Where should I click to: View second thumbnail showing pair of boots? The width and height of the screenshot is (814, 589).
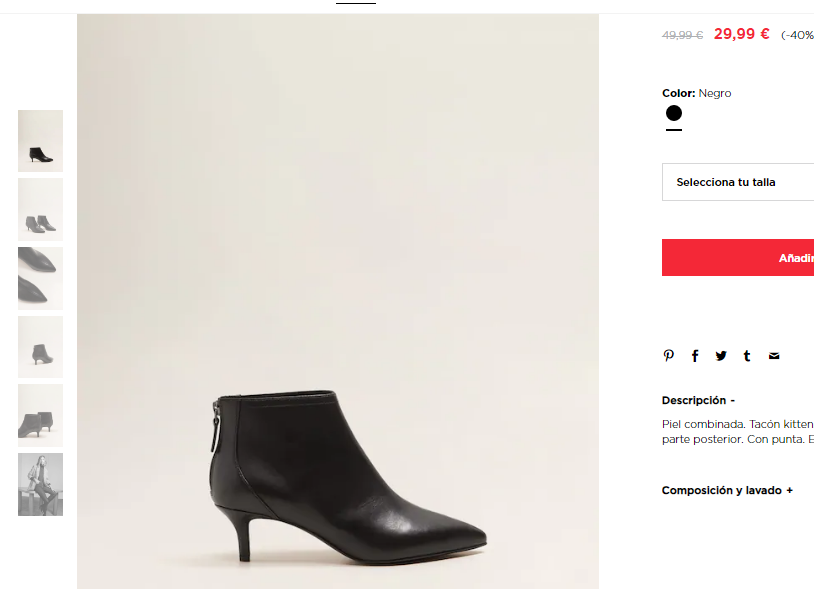[x=40, y=210]
